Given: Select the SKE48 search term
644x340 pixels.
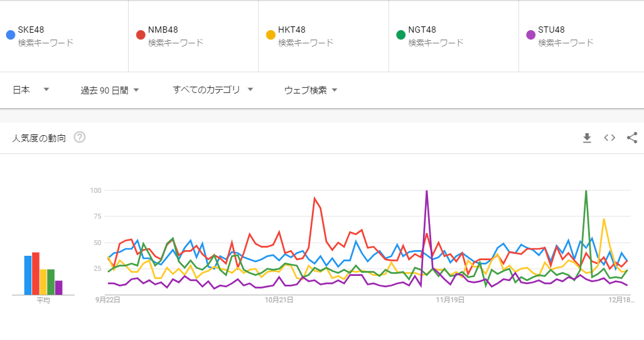Looking at the screenshot, I should pyautogui.click(x=31, y=30).
